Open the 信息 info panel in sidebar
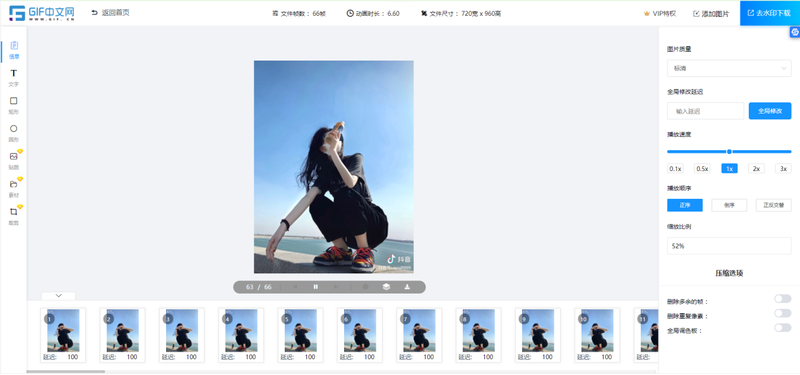The image size is (800, 375). pos(14,50)
